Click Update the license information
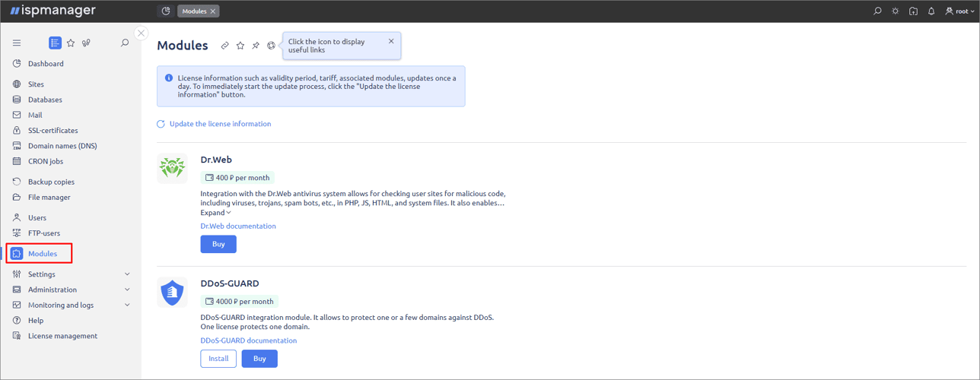 pyautogui.click(x=214, y=124)
